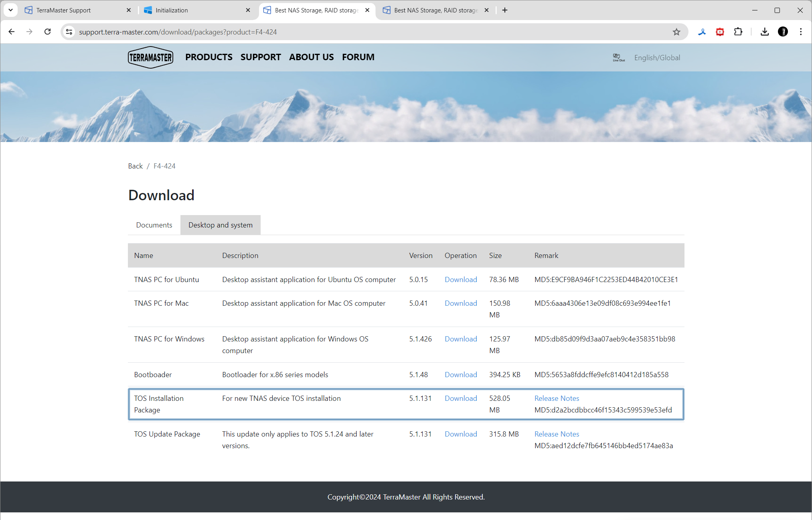The height and width of the screenshot is (520, 812).
Task: Open Release Notes for TOS Update Package
Action: coord(557,434)
